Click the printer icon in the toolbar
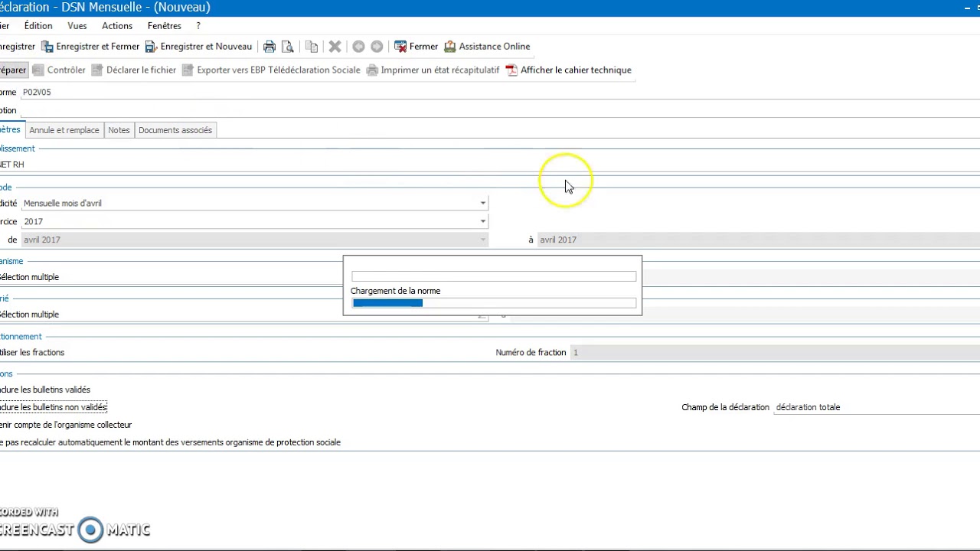The image size is (980, 551). [269, 47]
